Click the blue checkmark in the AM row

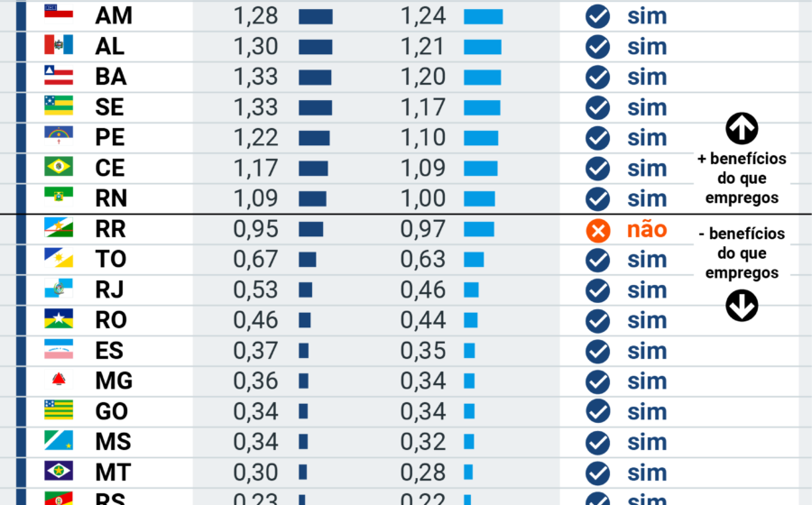[597, 16]
